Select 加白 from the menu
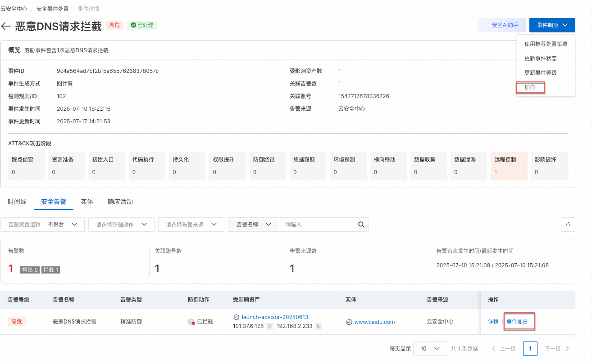The width and height of the screenshot is (592, 364). (x=530, y=87)
